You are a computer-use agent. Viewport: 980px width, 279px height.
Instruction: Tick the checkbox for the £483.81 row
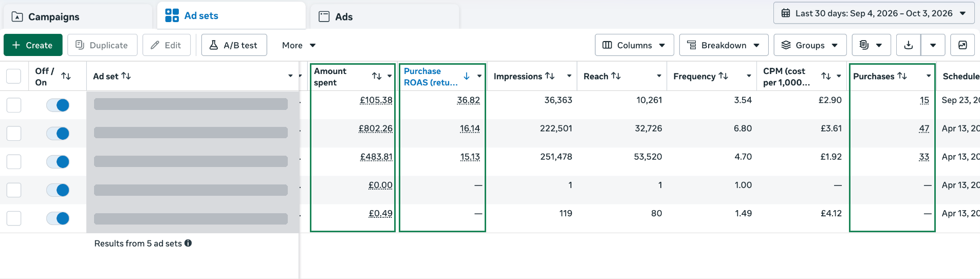(14, 162)
